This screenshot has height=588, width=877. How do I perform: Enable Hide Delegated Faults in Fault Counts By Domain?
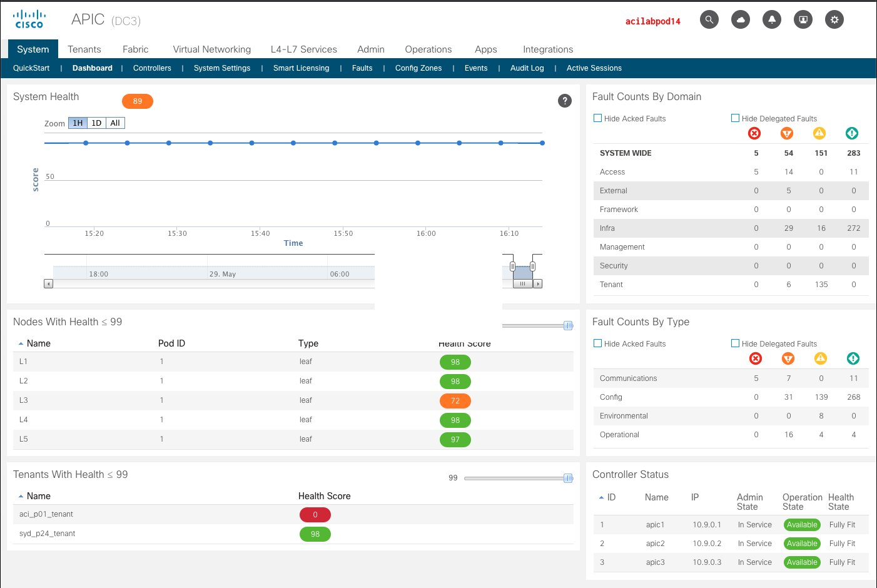coord(736,118)
